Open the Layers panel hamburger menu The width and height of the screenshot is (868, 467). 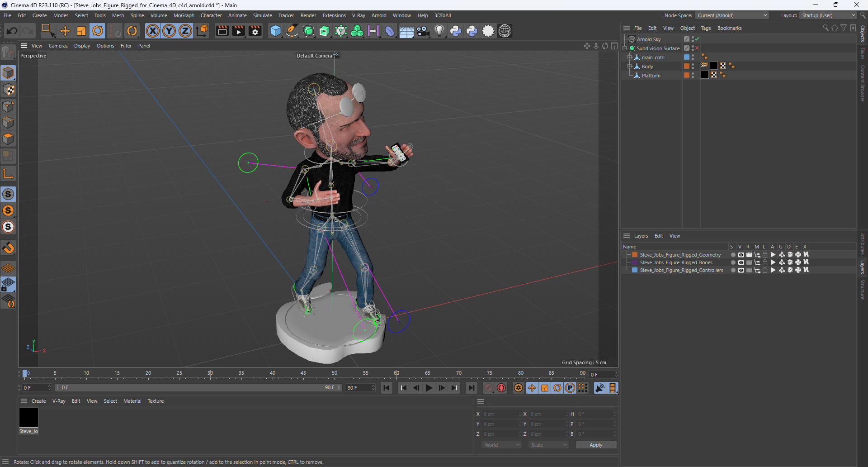(x=626, y=236)
